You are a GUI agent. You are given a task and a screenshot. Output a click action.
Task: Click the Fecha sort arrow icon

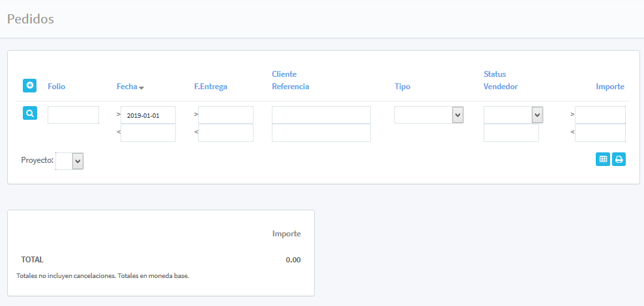(141, 87)
